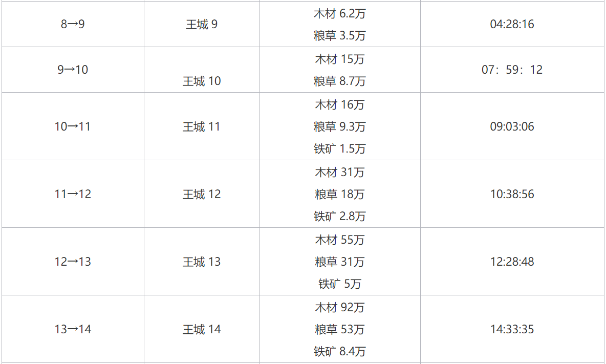Select the 13→14 level cell

pyautogui.click(x=72, y=329)
